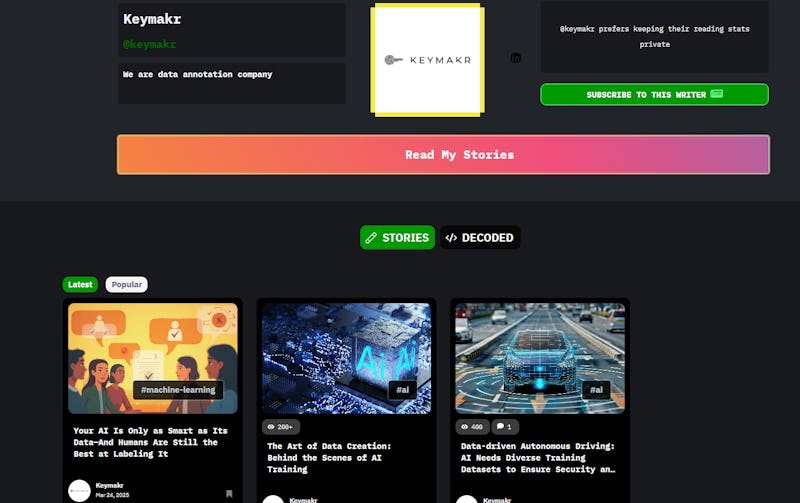Click Subscribe to This Writer button

pyautogui.click(x=654, y=95)
